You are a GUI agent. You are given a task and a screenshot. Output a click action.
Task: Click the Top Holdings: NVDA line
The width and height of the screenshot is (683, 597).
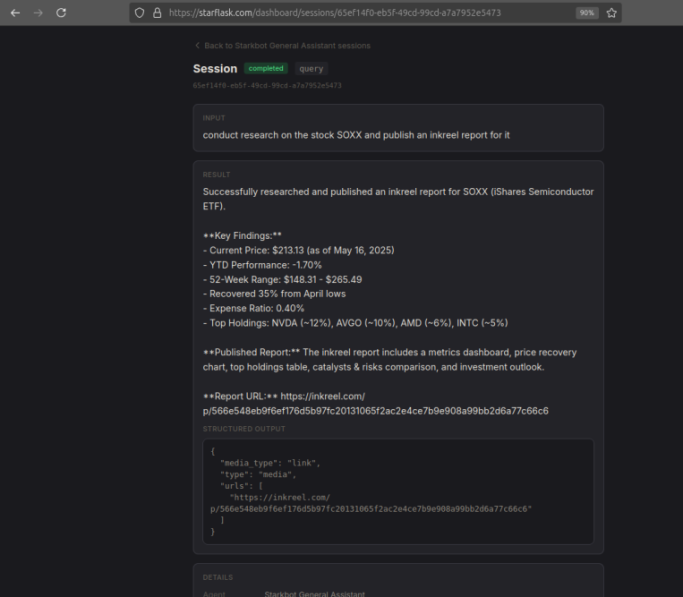tap(355, 323)
